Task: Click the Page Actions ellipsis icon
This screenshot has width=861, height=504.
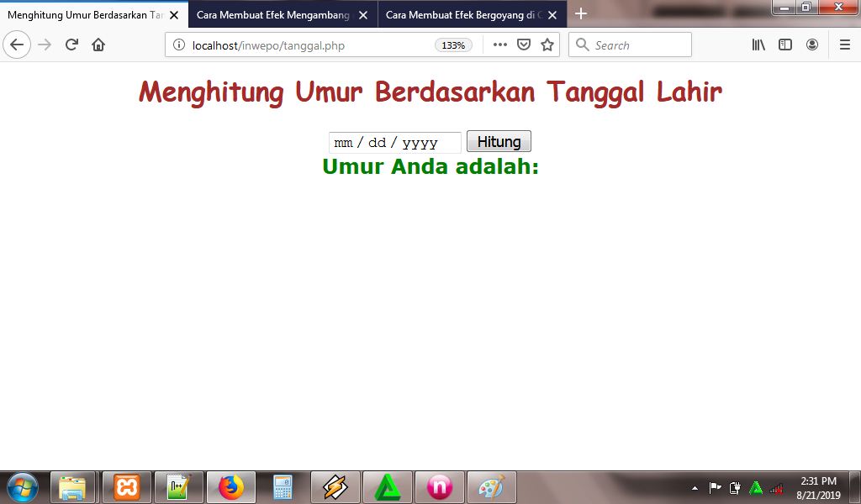Action: [499, 45]
